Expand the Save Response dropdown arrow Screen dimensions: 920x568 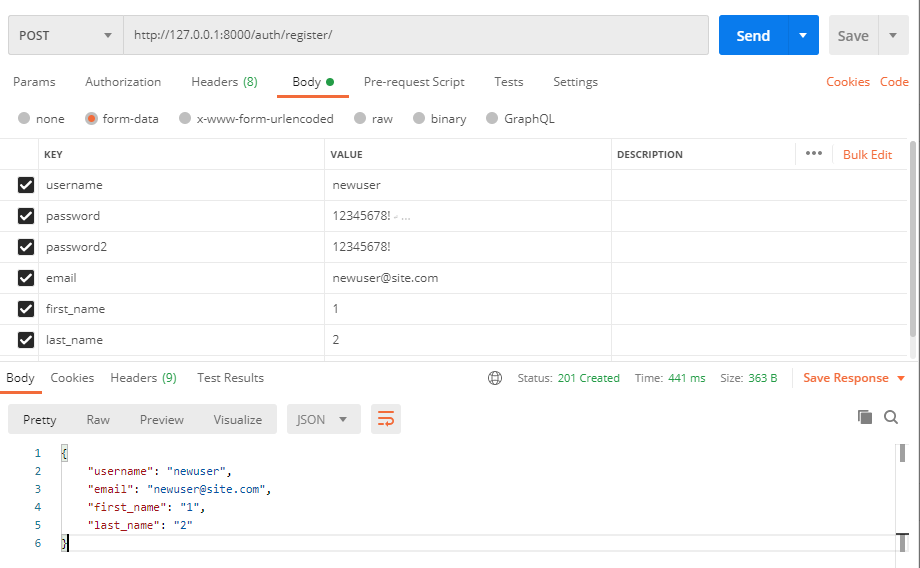click(901, 378)
